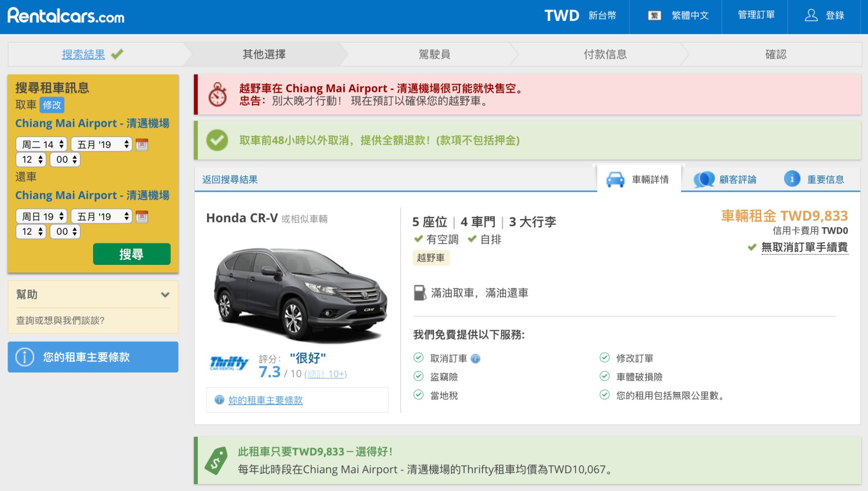Open pickup hour dropdown
868x491 pixels.
[31, 159]
